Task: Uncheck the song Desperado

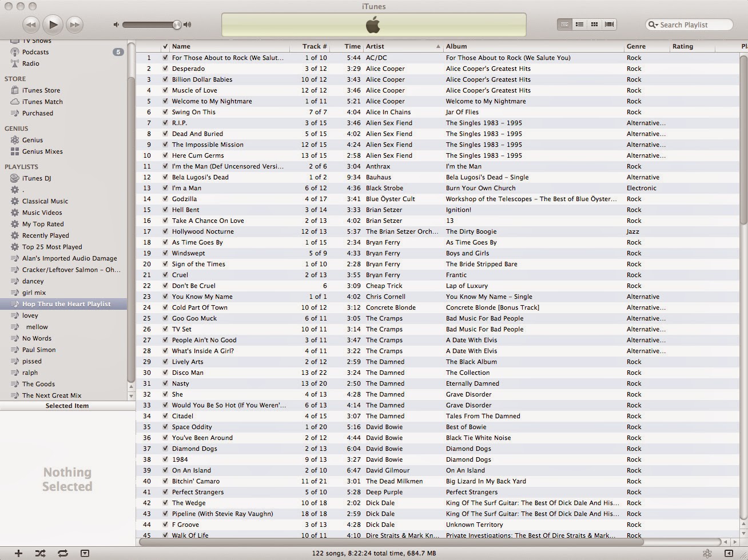Action: 165,69
